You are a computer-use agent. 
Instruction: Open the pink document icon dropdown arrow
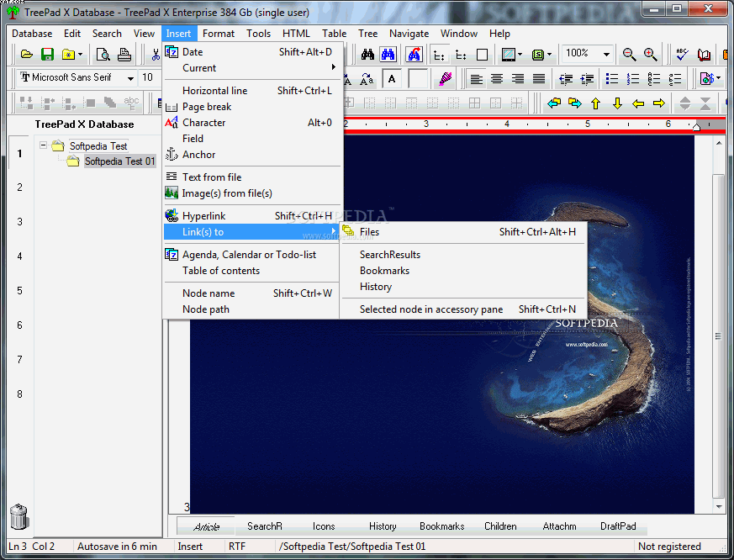[x=719, y=78]
